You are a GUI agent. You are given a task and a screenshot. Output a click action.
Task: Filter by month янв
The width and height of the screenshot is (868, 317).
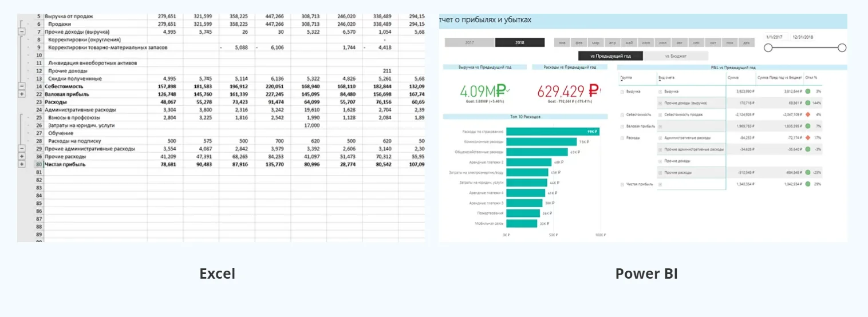(x=562, y=43)
